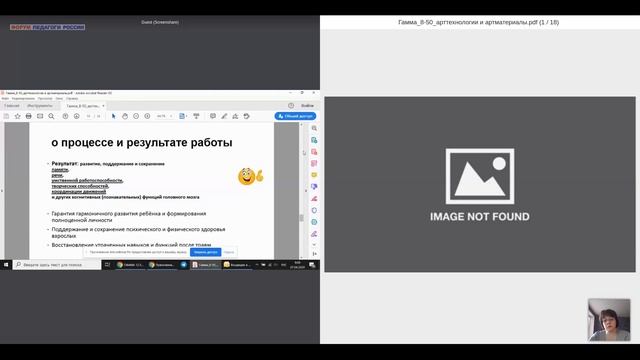This screenshot has width=640, height=360.
Task: Select the arrow selection tool in Acrobat
Action: point(113,116)
